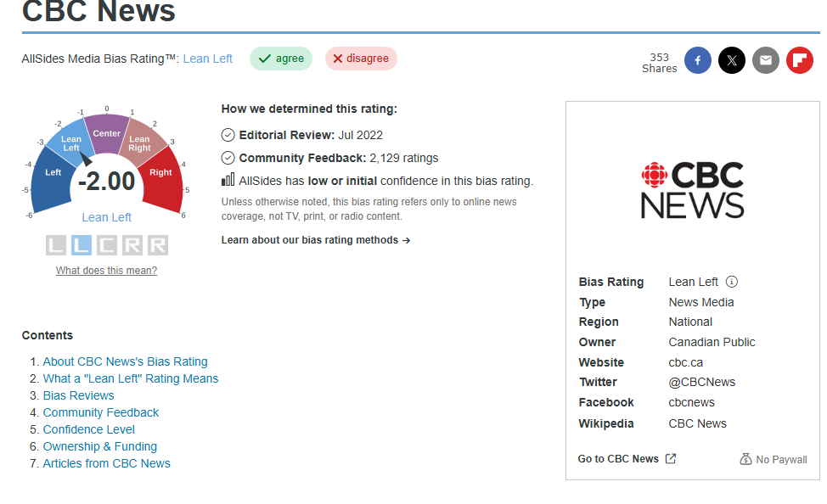Click the info icon beside Lean Left
This screenshot has width=827, height=504.
(x=732, y=282)
